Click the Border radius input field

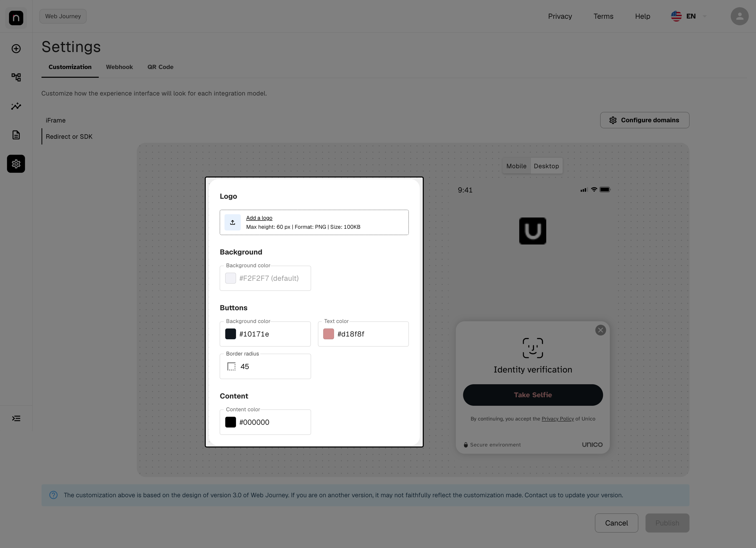point(265,366)
